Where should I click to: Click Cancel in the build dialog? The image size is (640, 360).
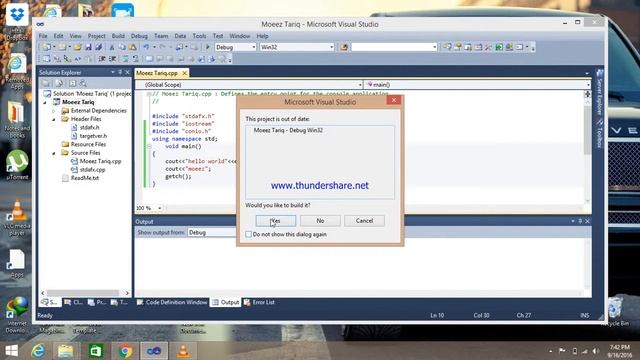[x=364, y=221]
